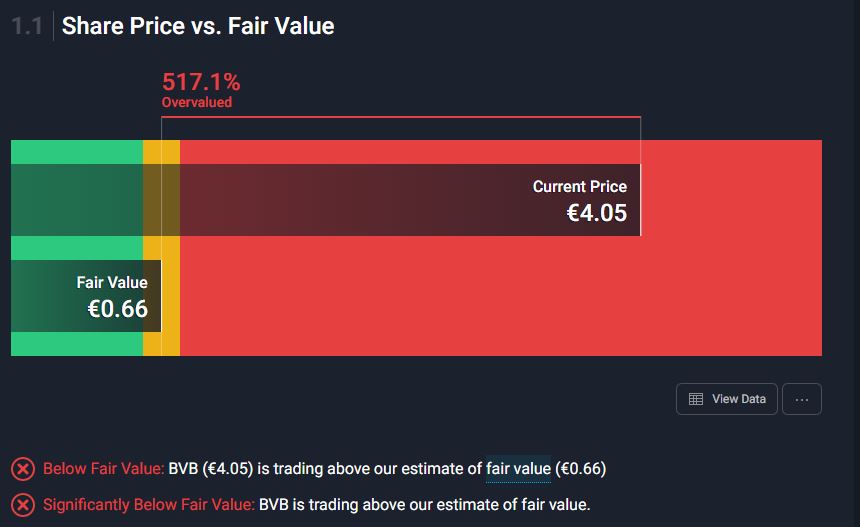Select the "Significantly Below Fair Value:" check label

pos(149,505)
